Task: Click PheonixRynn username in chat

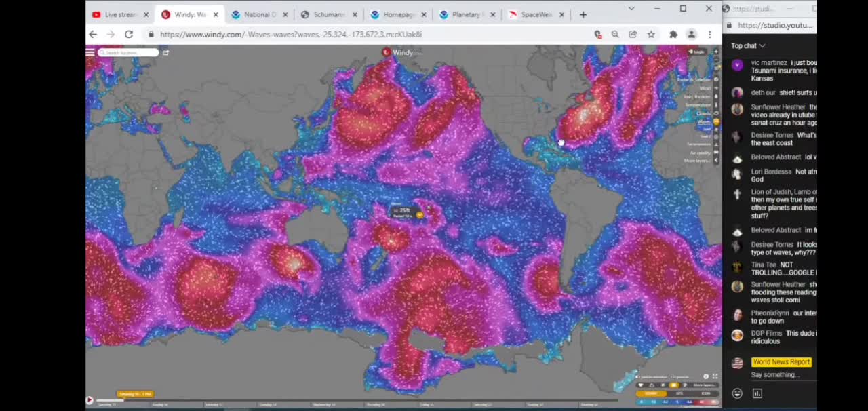Action: click(770, 313)
